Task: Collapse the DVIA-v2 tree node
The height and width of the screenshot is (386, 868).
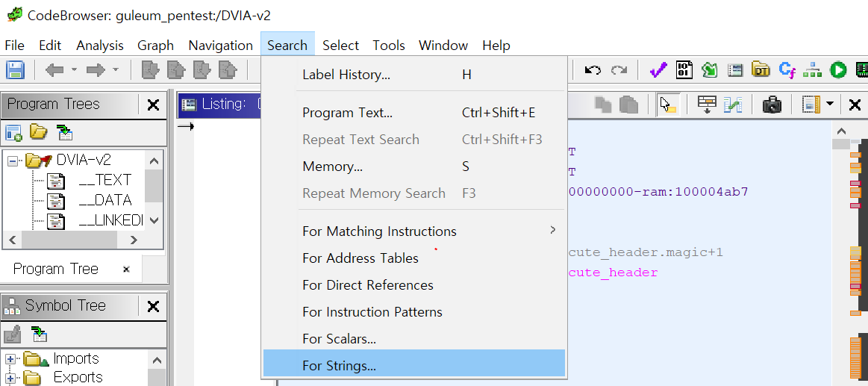Action: tap(12, 161)
